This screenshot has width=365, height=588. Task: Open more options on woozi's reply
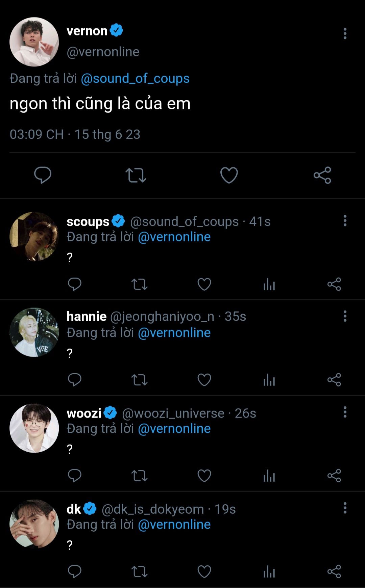345,412
